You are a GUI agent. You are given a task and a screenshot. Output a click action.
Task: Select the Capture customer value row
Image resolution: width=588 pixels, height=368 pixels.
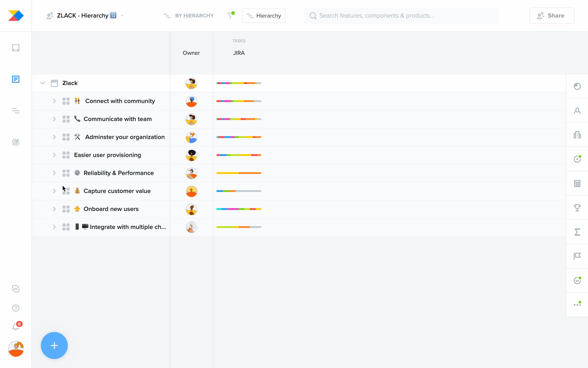coord(299,191)
